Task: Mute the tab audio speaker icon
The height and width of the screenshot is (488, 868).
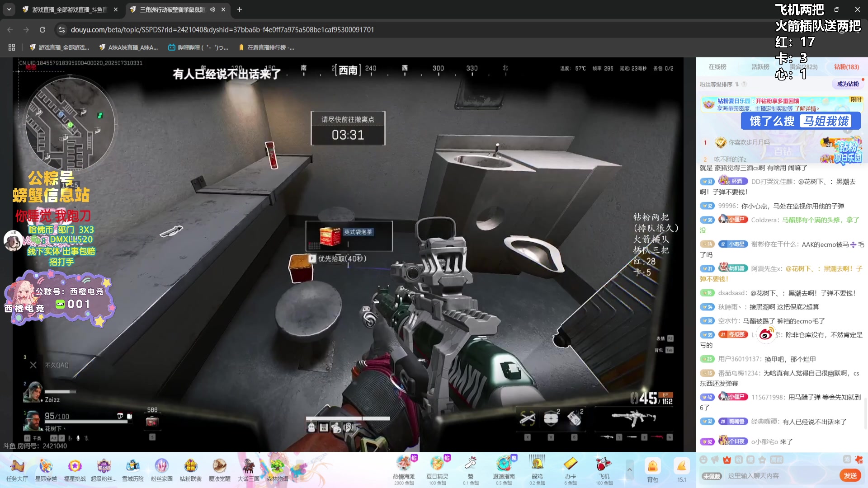Action: [x=212, y=9]
